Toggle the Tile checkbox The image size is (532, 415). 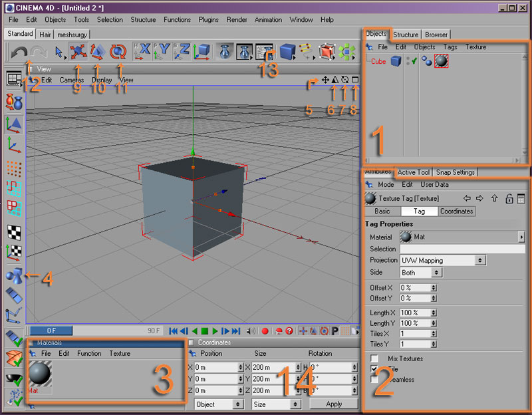374,369
